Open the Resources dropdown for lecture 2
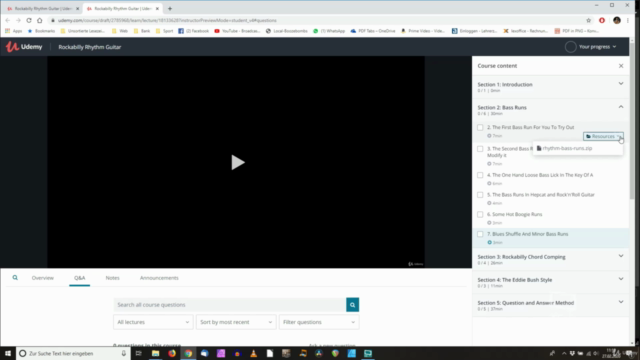This screenshot has height=360, width=640. coord(603,136)
